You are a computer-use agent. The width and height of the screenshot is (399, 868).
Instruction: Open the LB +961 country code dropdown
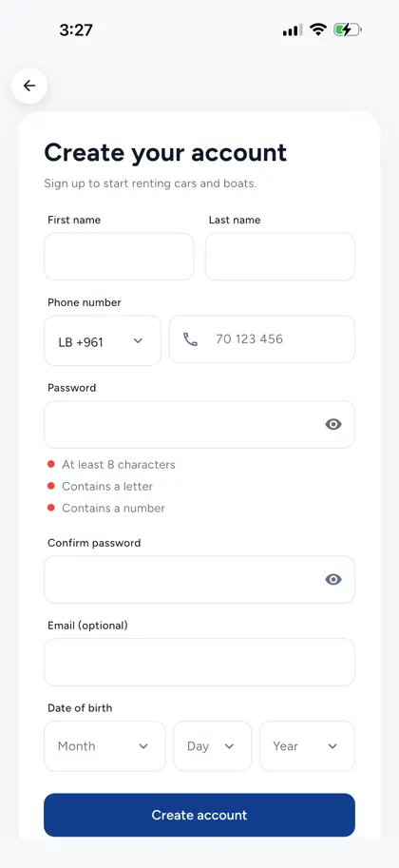[103, 340]
